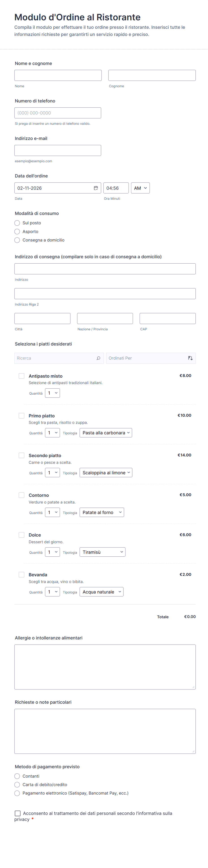
Task: Focus the phone number input field
Action: 58,113
